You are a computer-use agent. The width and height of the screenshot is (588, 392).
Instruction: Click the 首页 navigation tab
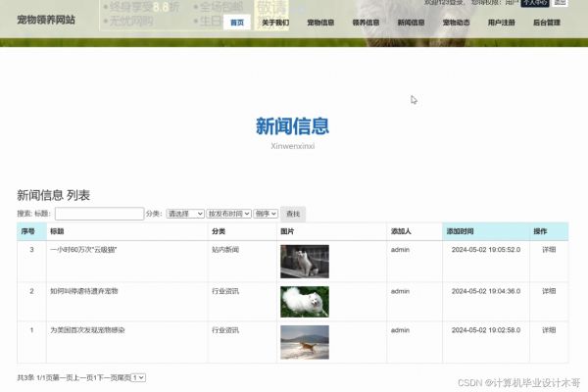pos(236,22)
